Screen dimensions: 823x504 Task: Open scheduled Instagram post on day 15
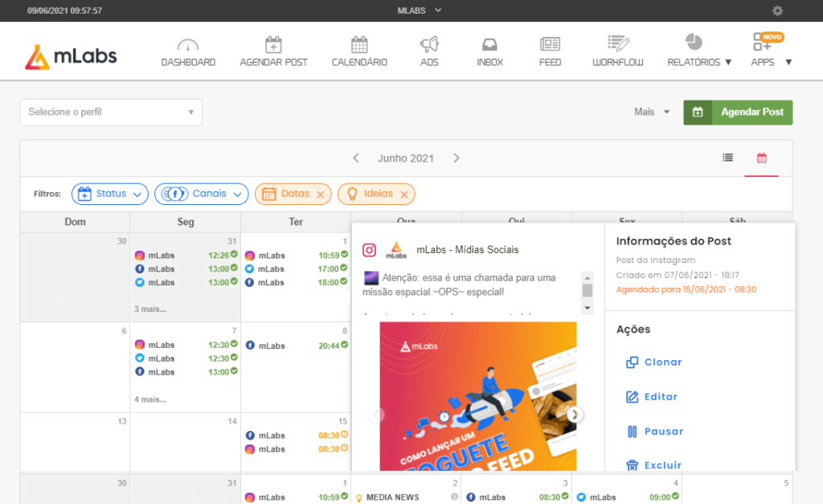296,449
